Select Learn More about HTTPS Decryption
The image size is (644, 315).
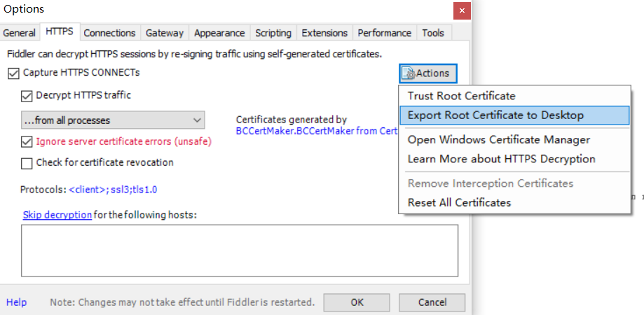tap(501, 159)
